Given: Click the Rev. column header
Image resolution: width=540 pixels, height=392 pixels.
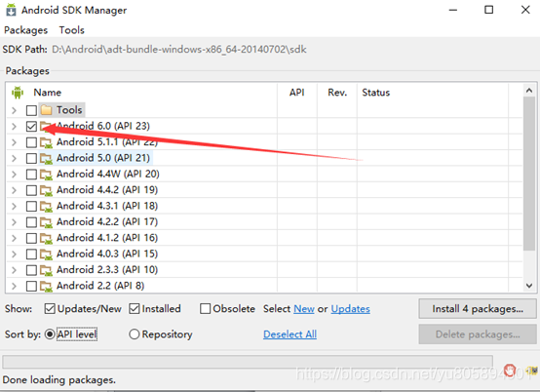Looking at the screenshot, I should pos(337,93).
